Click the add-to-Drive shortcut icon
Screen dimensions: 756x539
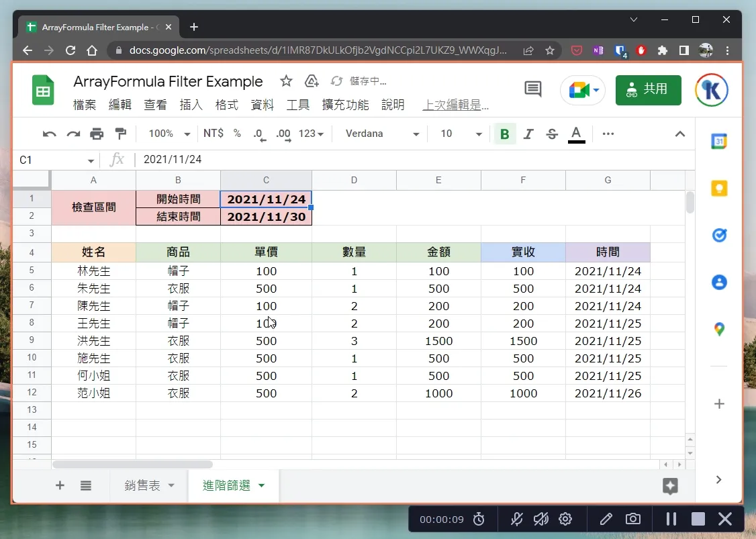312,81
